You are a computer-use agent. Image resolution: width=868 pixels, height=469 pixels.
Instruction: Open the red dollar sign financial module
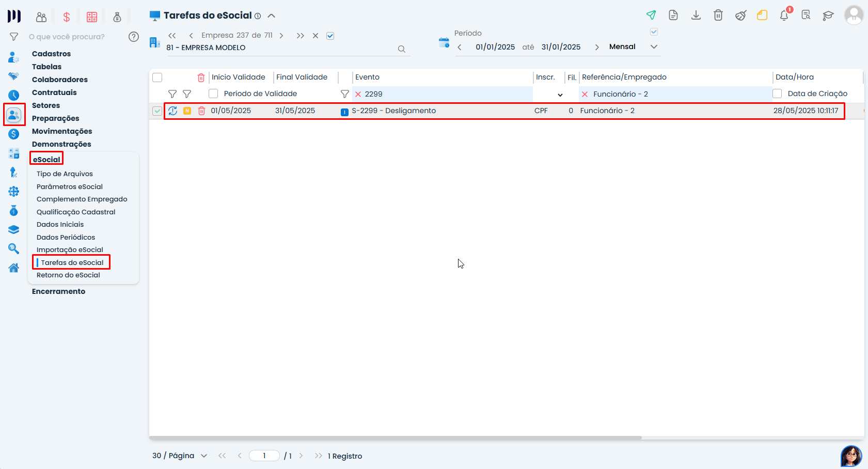67,17
